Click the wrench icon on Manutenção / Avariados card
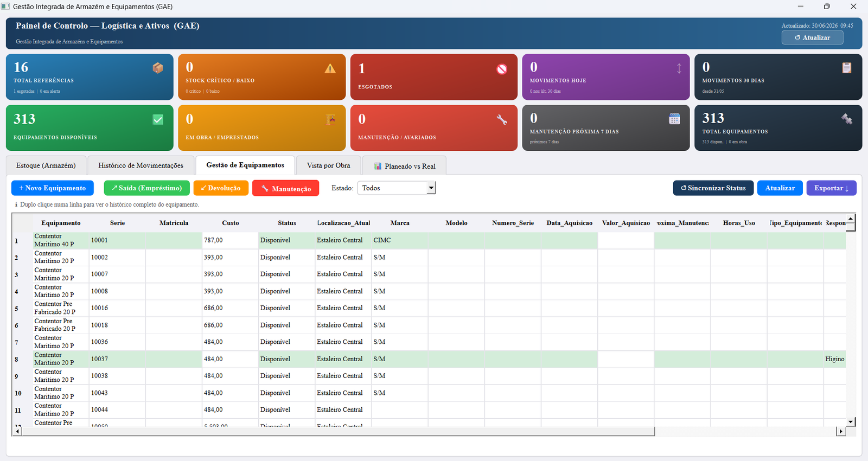Viewport: 868px width, 461px height. [502, 120]
